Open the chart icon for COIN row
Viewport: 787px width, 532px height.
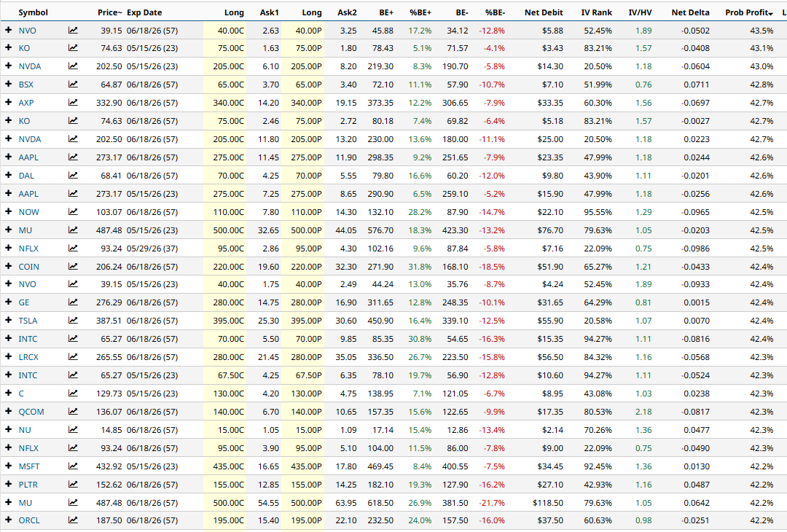click(x=73, y=267)
